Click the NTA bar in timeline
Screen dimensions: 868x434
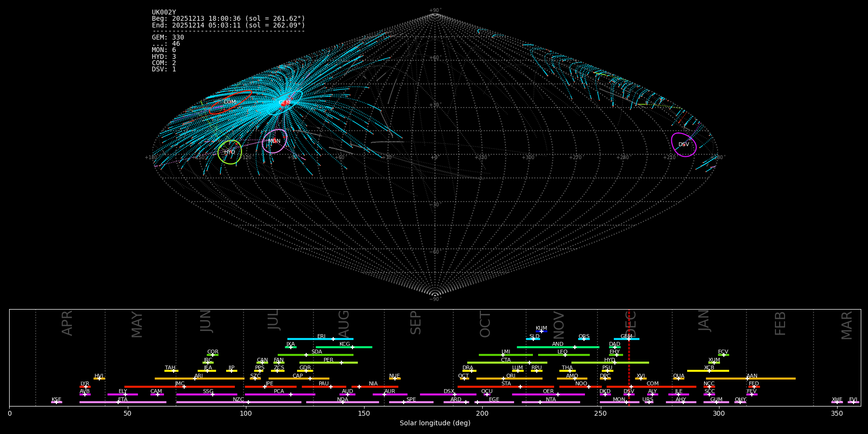tap(551, 402)
